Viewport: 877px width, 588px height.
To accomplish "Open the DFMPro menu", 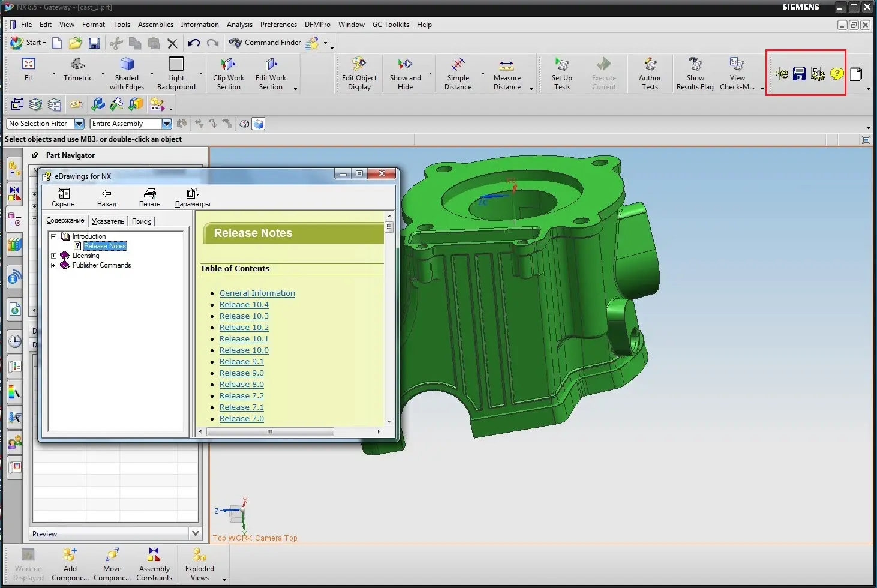I will point(317,25).
